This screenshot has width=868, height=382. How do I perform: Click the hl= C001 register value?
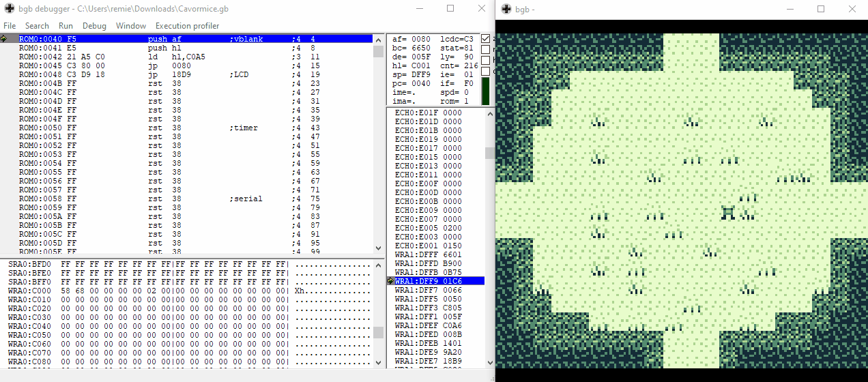(411, 65)
